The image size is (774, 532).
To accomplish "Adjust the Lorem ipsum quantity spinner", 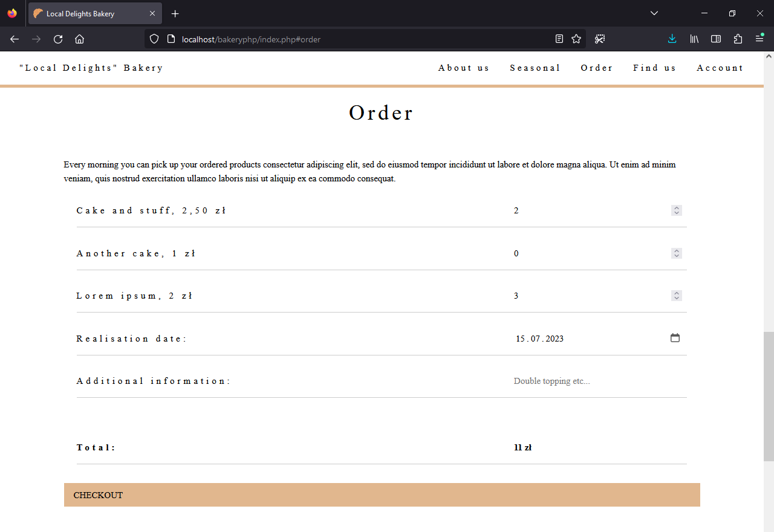I will (x=677, y=296).
